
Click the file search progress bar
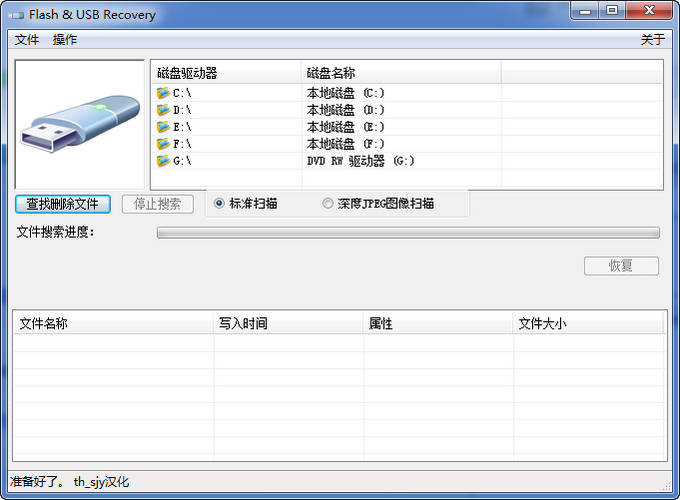[x=408, y=232]
